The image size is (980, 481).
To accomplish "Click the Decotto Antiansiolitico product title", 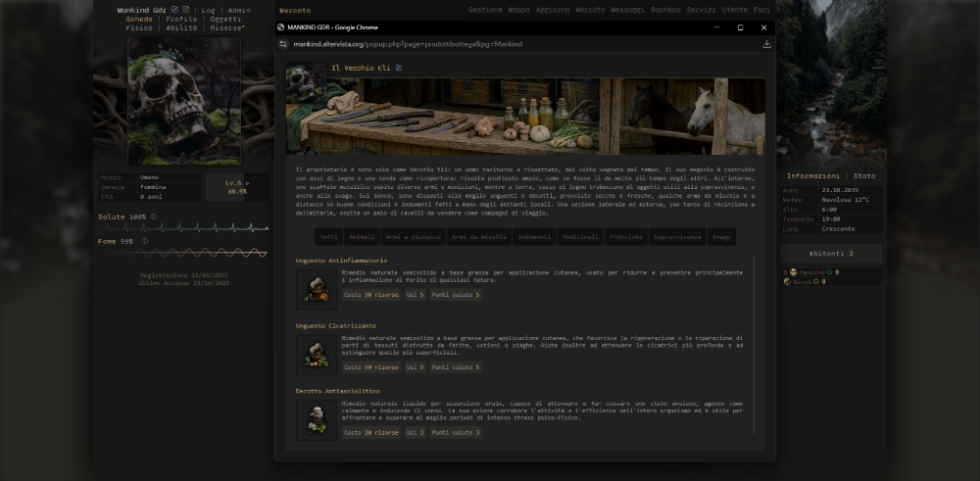I will tap(337, 391).
